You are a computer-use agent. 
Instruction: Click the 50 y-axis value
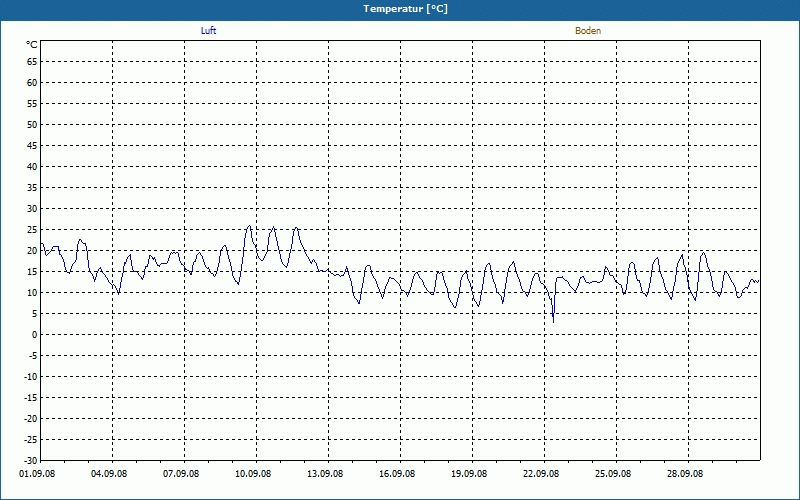tap(32, 124)
